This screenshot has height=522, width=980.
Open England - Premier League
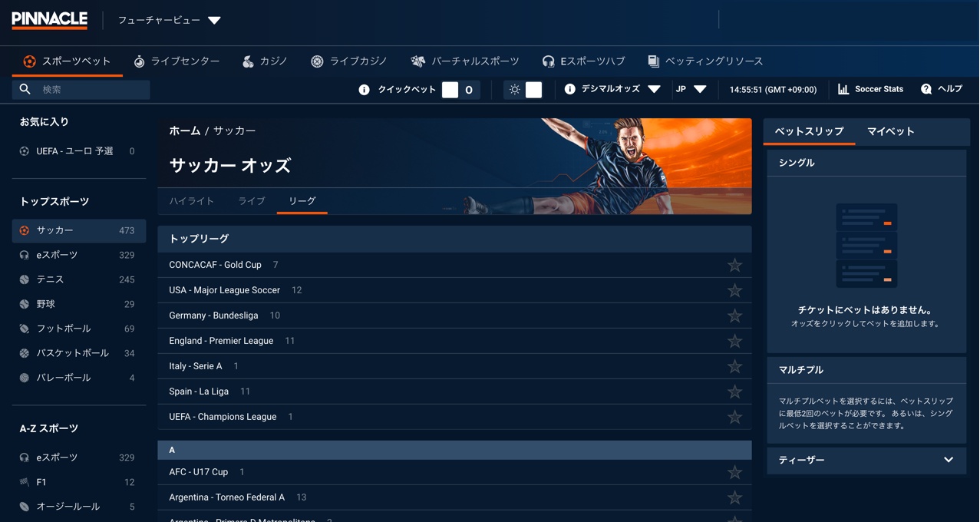click(221, 341)
